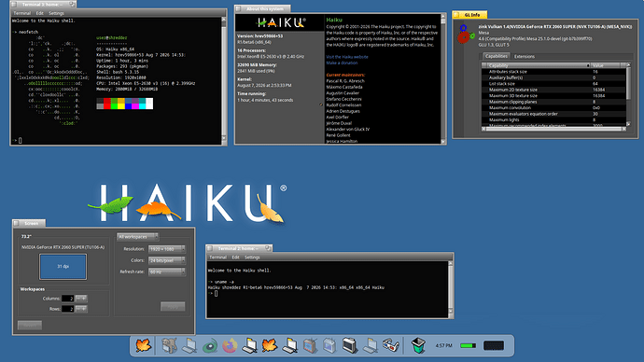
Task: Open Terminal menu in Terminal 2 window
Action: (x=217, y=258)
